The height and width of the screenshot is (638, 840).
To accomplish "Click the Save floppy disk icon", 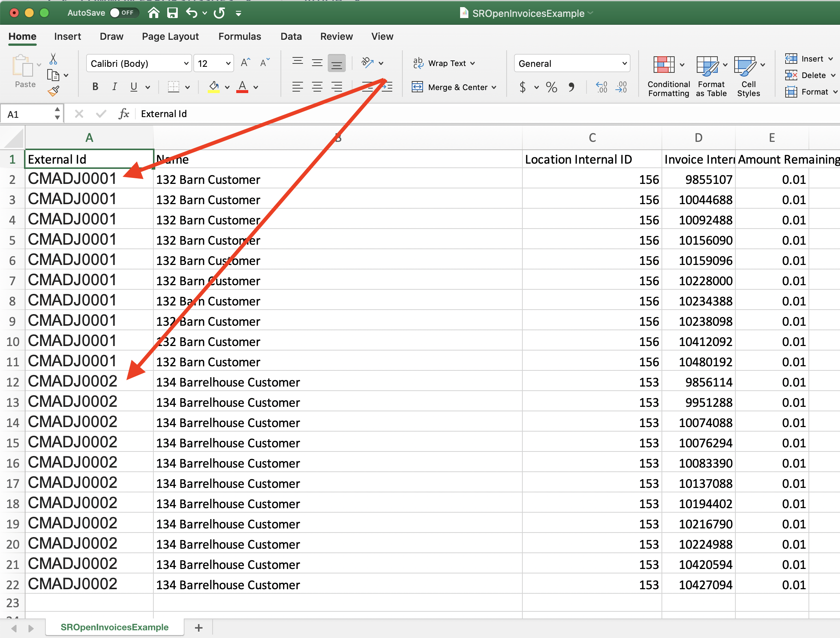I will point(172,13).
